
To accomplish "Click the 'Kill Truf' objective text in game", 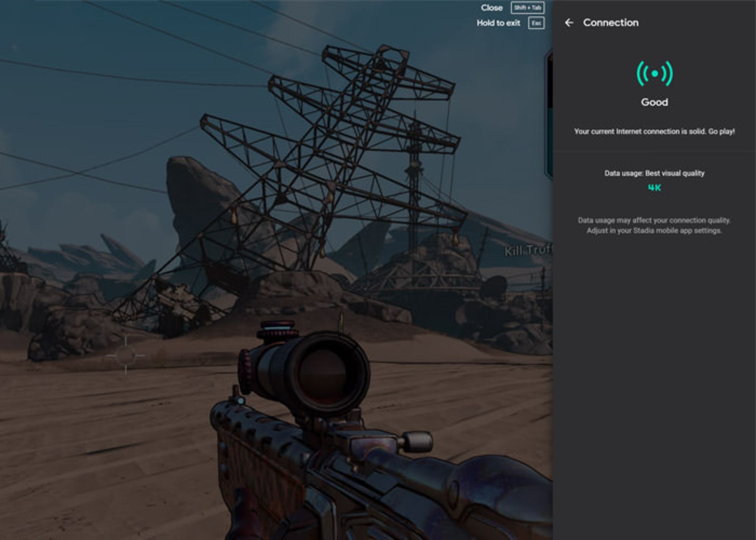I will (x=528, y=251).
